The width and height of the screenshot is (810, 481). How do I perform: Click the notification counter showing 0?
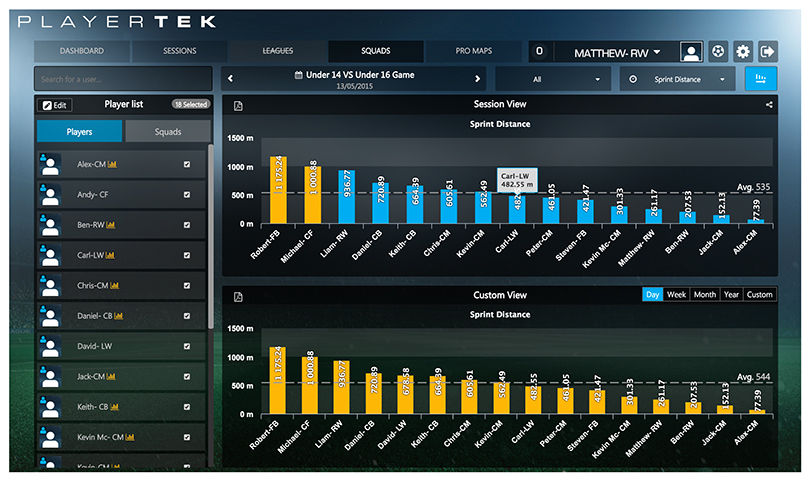pos(539,51)
